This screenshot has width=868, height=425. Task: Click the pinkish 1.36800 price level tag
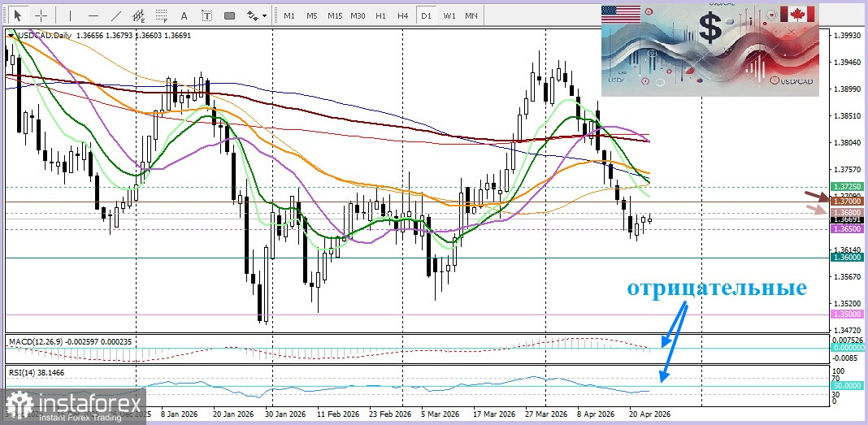847,213
